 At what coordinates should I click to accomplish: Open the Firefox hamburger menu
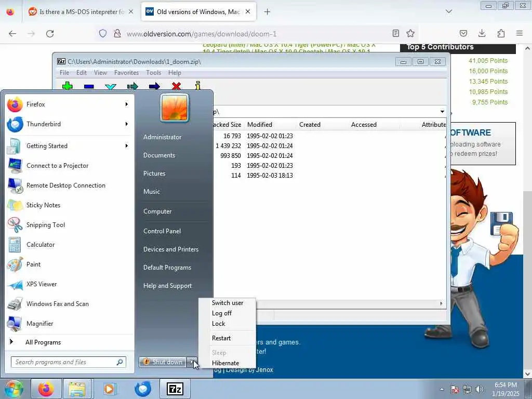click(520, 33)
